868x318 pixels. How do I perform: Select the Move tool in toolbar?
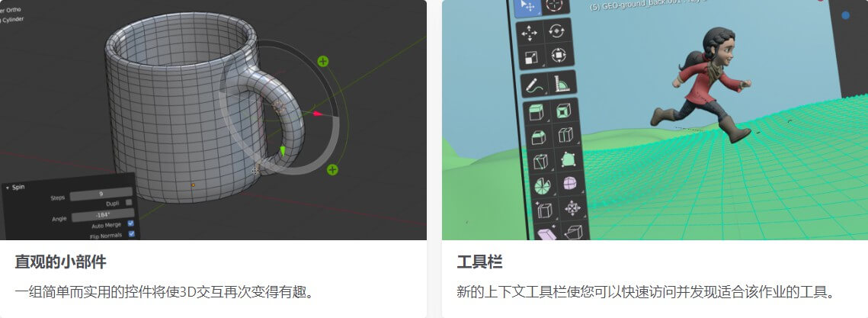coord(529,34)
